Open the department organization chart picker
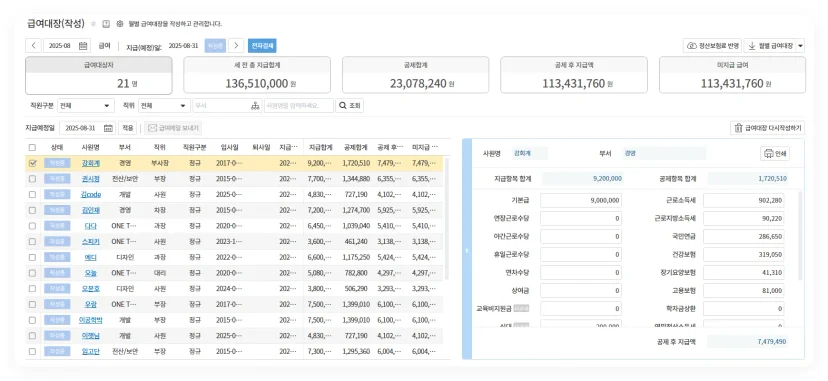The image size is (828, 381). 256,106
